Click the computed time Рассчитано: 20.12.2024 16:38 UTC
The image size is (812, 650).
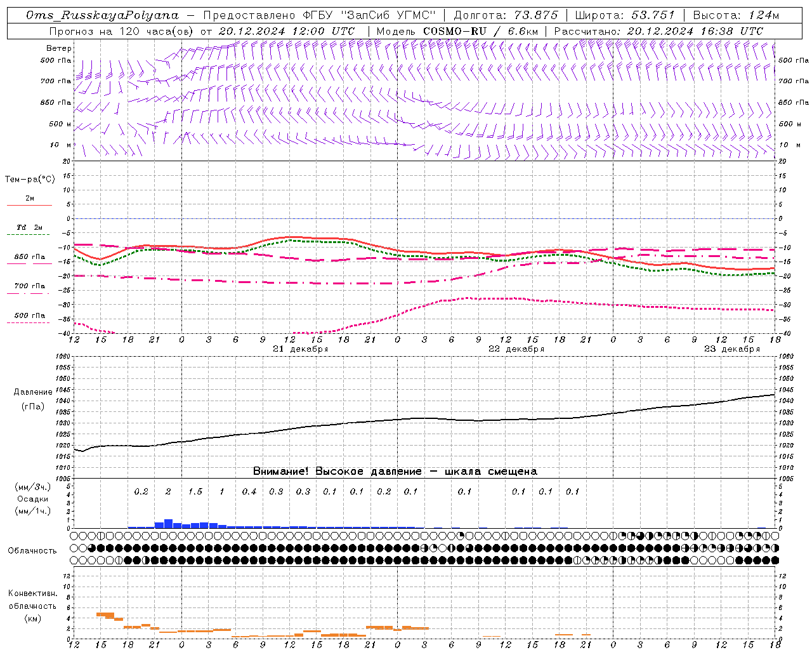tap(658, 31)
